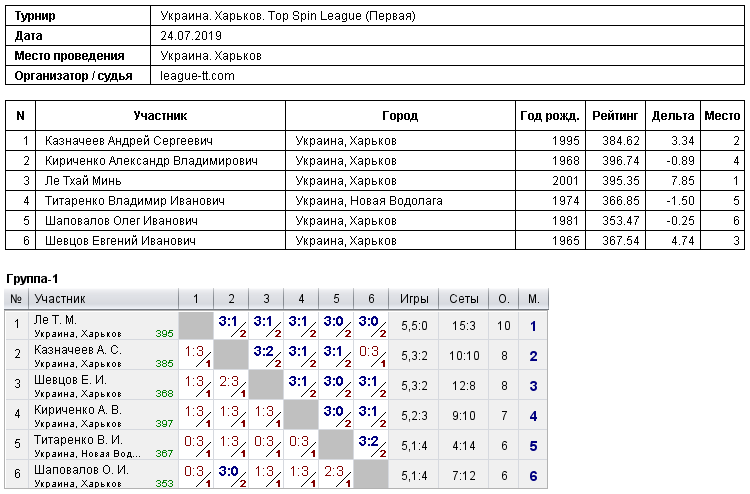
Task: Click the Игры column header in group table
Action: tap(414, 299)
